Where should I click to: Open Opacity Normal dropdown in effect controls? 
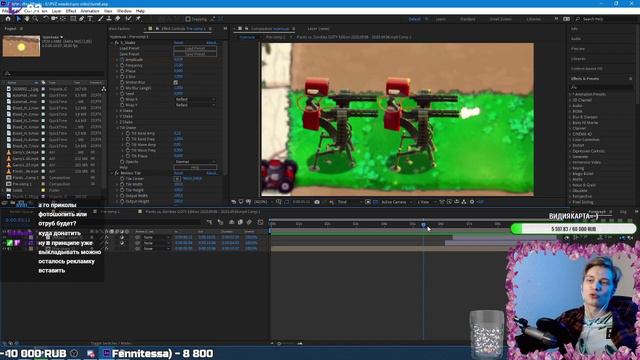coord(195,162)
